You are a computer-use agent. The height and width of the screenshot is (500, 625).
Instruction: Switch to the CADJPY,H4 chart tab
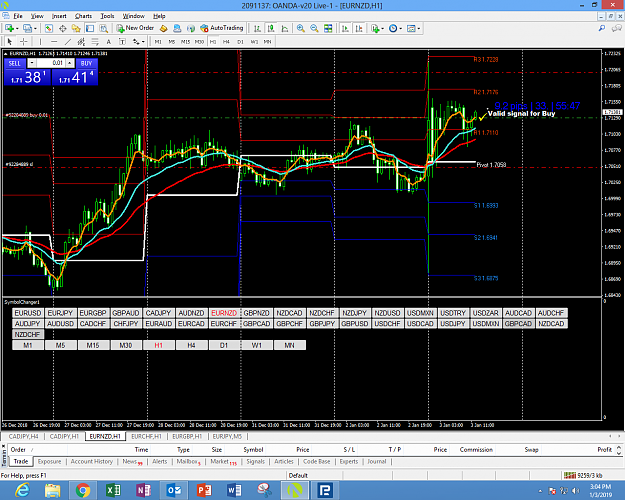[24, 436]
